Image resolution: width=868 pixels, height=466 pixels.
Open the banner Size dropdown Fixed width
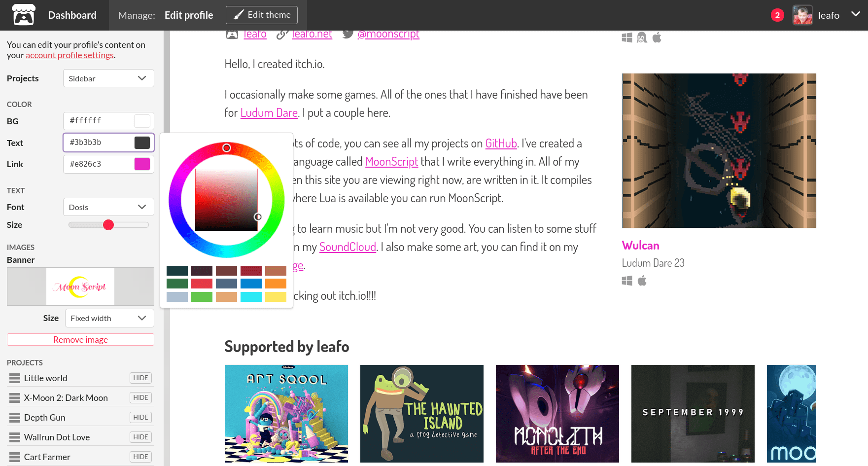[109, 318]
